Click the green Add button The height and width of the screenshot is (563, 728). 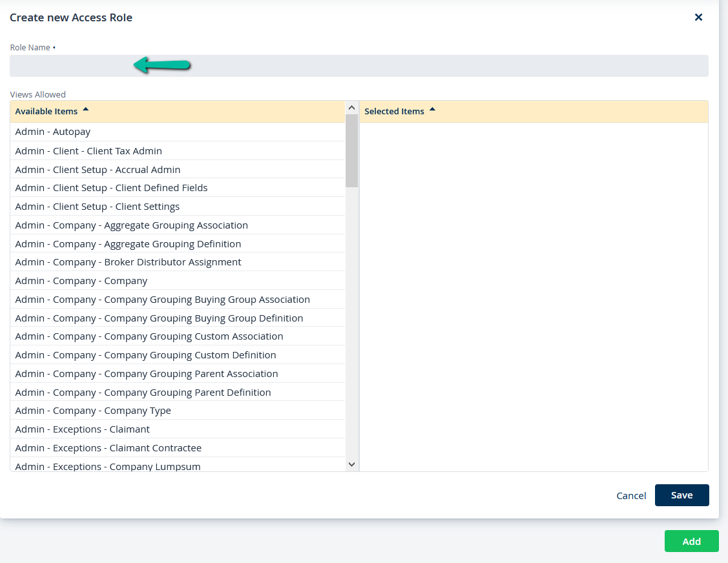click(691, 541)
